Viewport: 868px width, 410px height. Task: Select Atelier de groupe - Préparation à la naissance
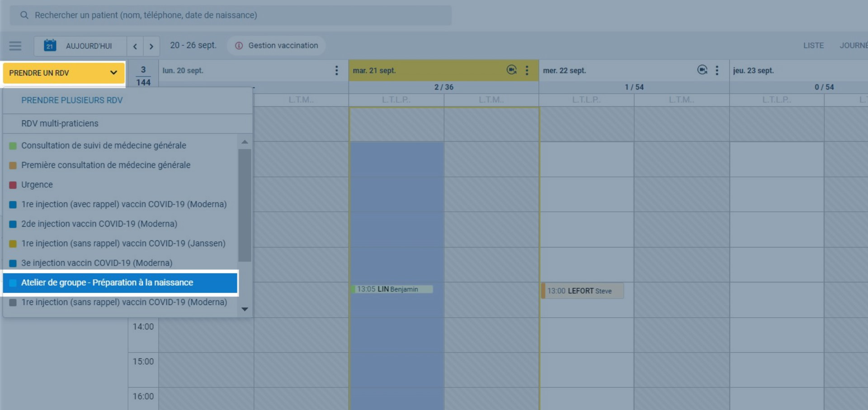click(x=107, y=283)
